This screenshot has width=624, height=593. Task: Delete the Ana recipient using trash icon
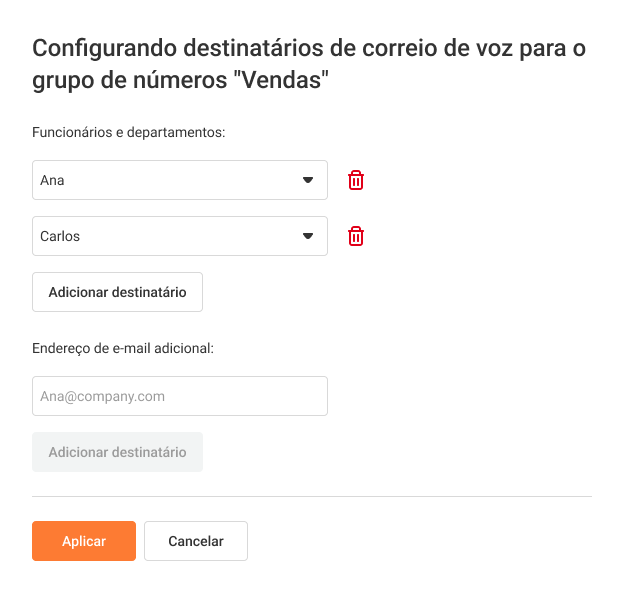(356, 180)
